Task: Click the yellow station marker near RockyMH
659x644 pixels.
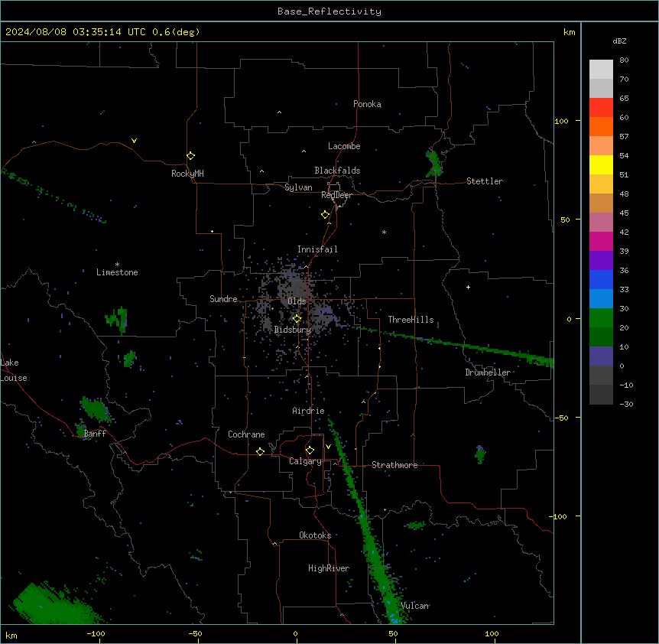Action: click(x=190, y=155)
